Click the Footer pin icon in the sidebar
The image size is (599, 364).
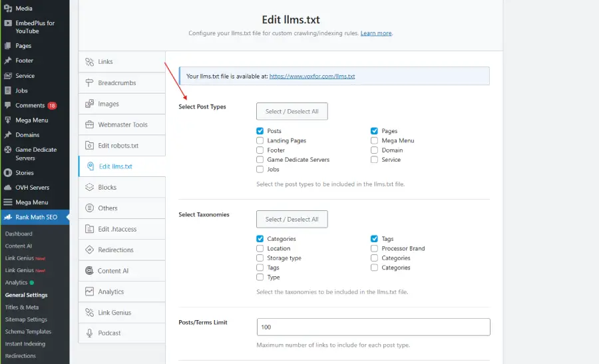7,61
